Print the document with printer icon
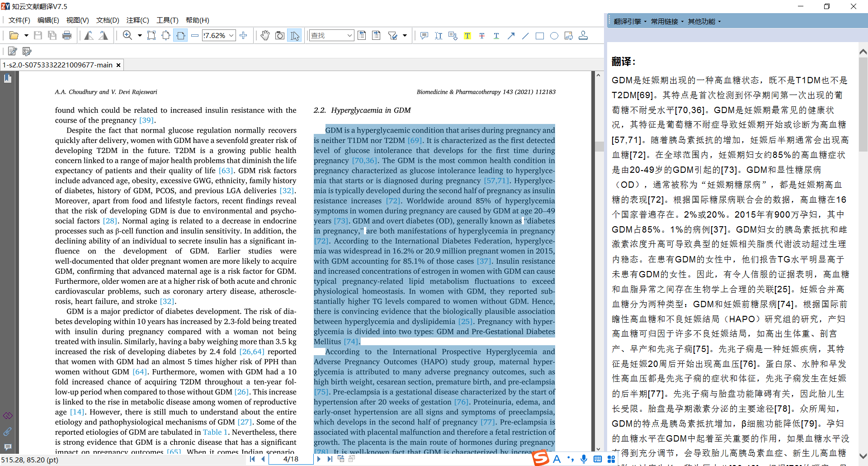The height and width of the screenshot is (466, 868). pyautogui.click(x=67, y=35)
